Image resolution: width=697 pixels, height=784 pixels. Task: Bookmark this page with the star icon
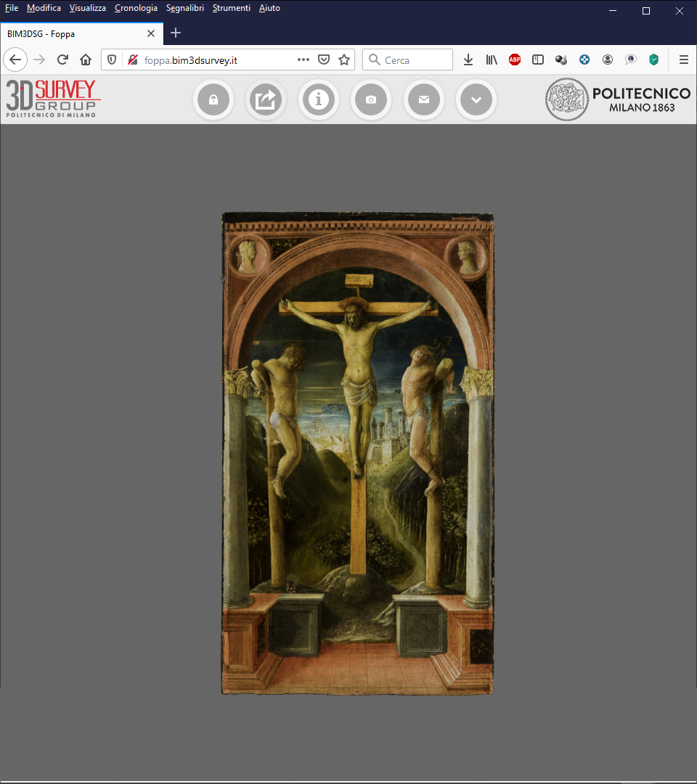pos(344,60)
